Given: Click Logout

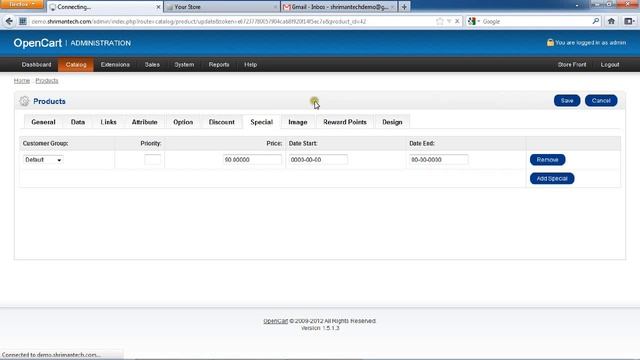Looking at the screenshot, I should 610,64.
